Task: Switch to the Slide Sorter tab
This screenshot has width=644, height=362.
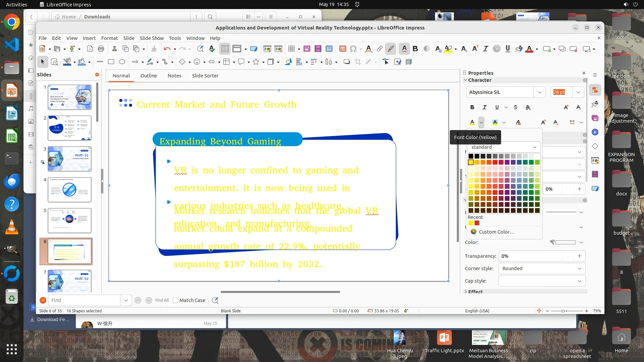Action: point(205,76)
